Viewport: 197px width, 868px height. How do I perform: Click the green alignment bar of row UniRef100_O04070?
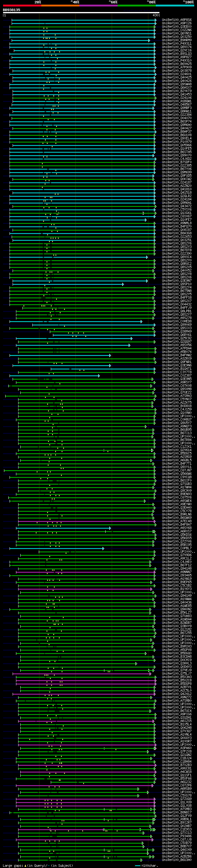tap(83, 118)
